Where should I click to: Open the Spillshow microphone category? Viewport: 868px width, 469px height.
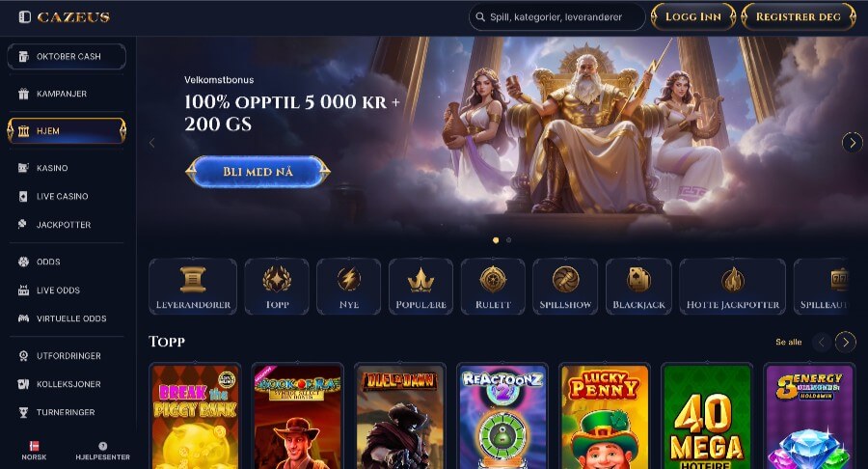[565, 287]
